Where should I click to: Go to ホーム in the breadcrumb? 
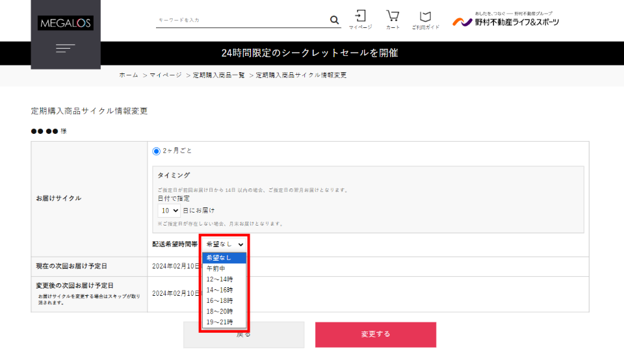(x=129, y=75)
